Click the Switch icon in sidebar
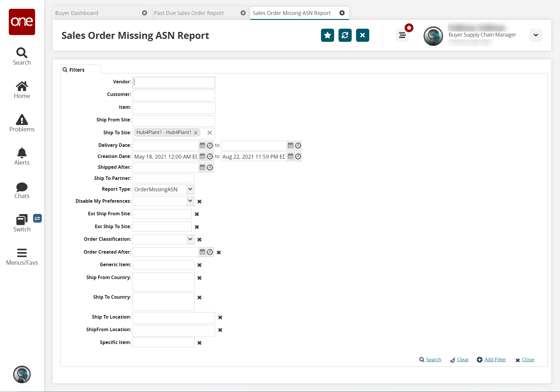The width and height of the screenshot is (560, 392). [22, 223]
